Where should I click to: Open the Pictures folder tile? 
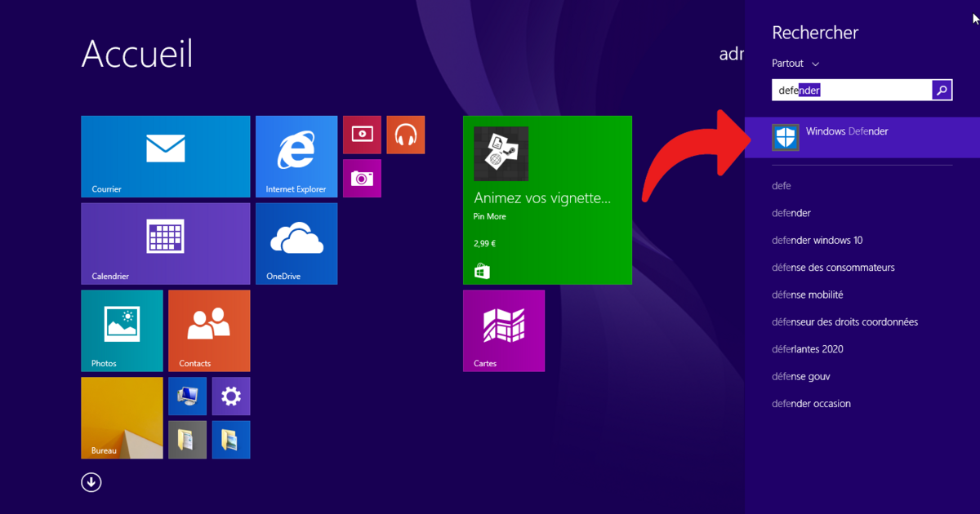(x=231, y=440)
